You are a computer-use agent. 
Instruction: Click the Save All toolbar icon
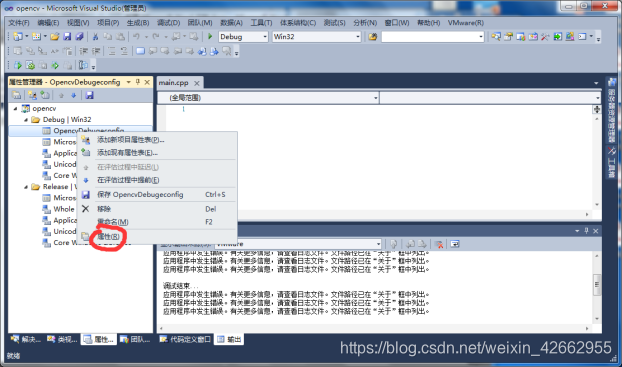(x=79, y=37)
